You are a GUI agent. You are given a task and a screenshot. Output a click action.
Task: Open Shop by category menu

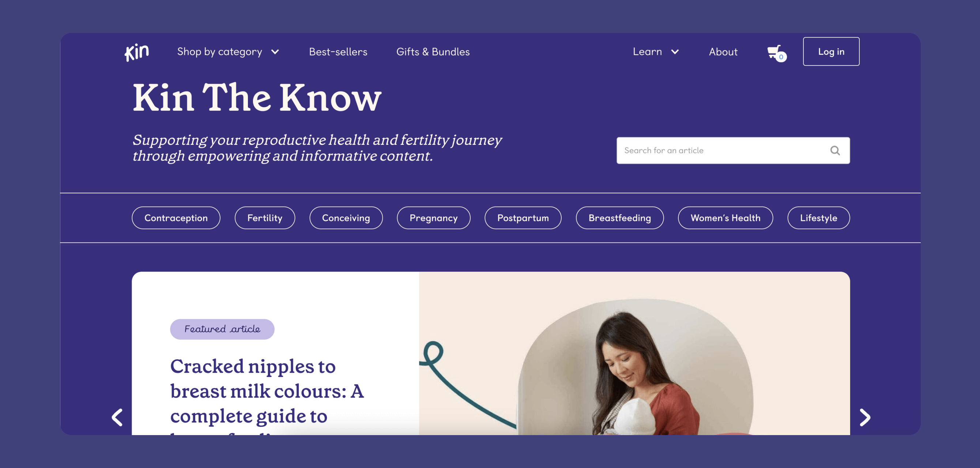pos(219,52)
